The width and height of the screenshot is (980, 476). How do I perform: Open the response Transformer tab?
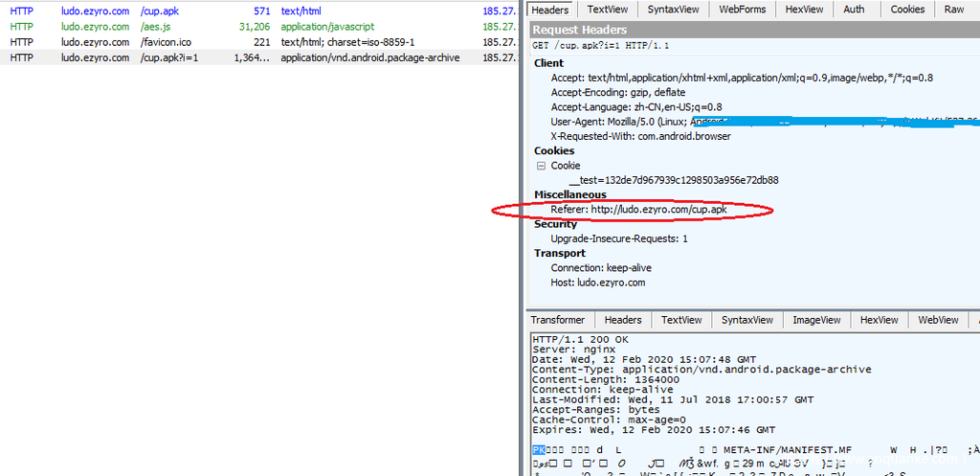tap(558, 320)
